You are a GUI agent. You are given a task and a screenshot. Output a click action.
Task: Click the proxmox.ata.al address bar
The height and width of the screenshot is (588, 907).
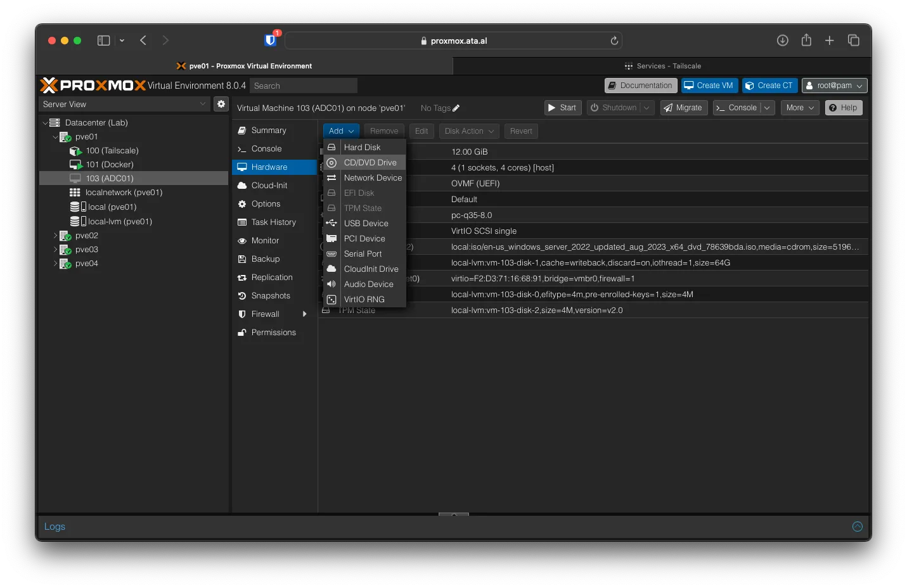tap(453, 41)
